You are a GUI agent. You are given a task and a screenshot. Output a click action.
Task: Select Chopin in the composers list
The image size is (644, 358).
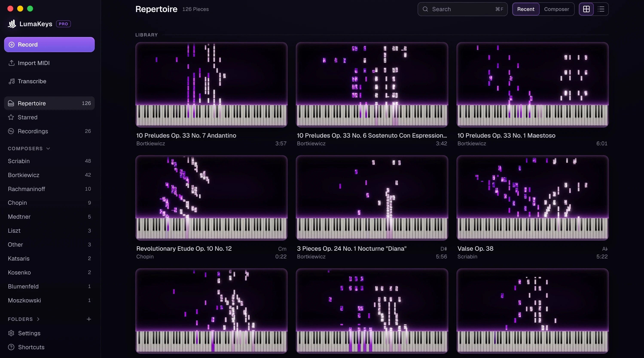point(49,203)
